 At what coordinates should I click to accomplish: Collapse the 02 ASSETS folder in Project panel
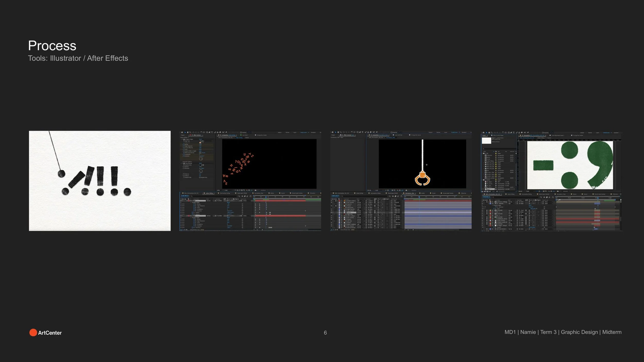[x=482, y=180]
